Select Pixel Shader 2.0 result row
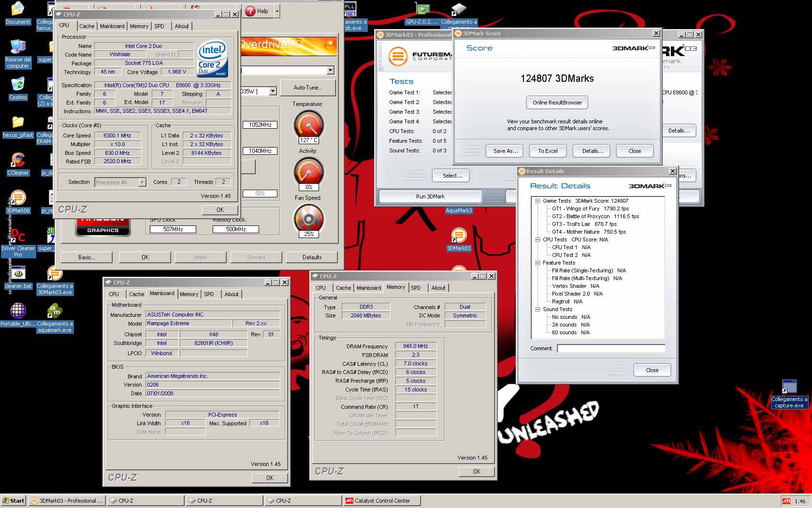812x508 pixels. [577, 294]
